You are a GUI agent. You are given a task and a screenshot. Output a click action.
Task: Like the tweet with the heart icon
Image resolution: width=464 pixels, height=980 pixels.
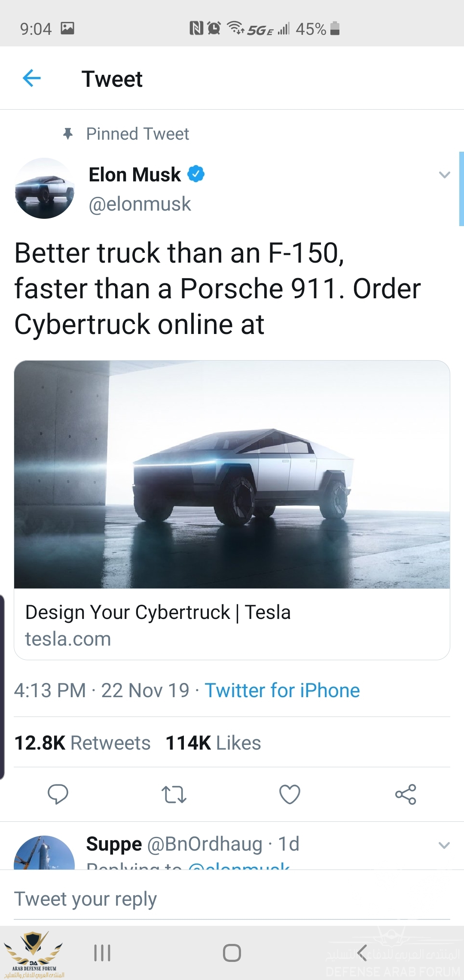pos(290,794)
